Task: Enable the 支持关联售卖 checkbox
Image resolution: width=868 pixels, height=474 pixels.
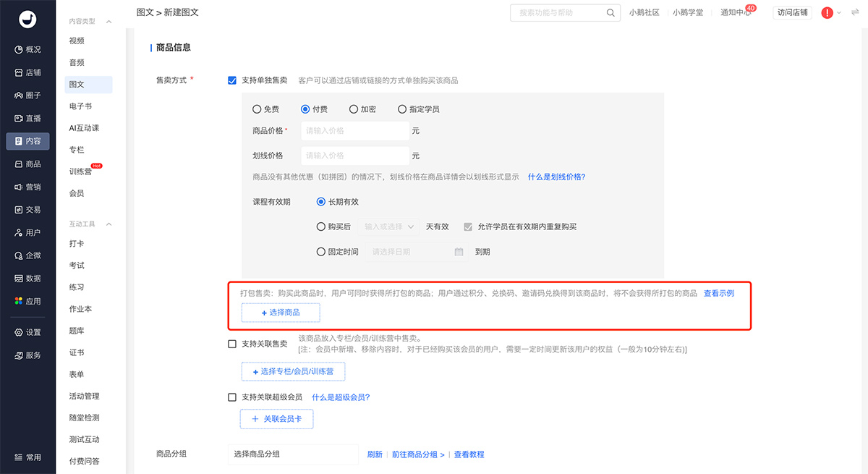Action: [232, 344]
